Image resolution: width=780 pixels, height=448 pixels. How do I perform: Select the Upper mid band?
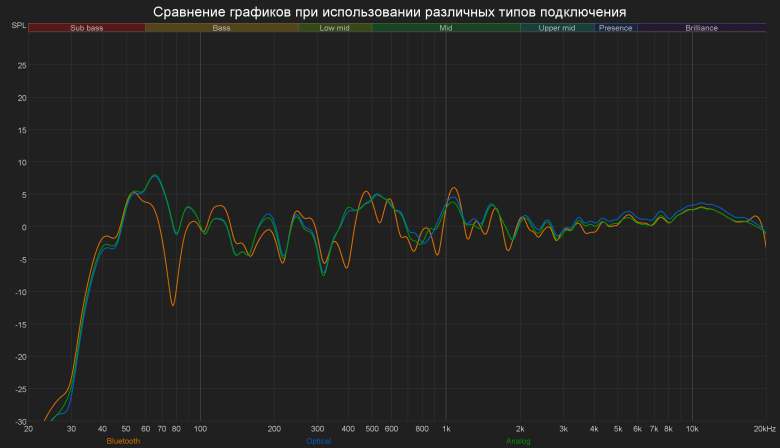(557, 28)
